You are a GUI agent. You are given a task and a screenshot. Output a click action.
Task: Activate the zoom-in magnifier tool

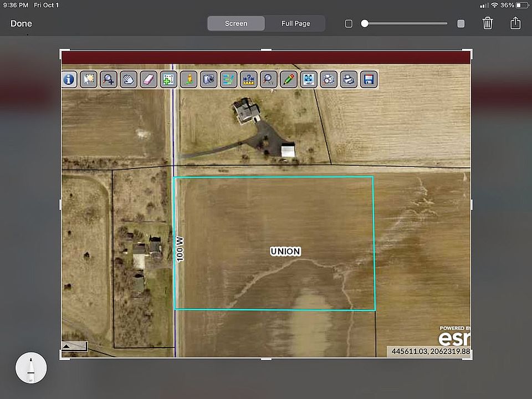coord(109,79)
